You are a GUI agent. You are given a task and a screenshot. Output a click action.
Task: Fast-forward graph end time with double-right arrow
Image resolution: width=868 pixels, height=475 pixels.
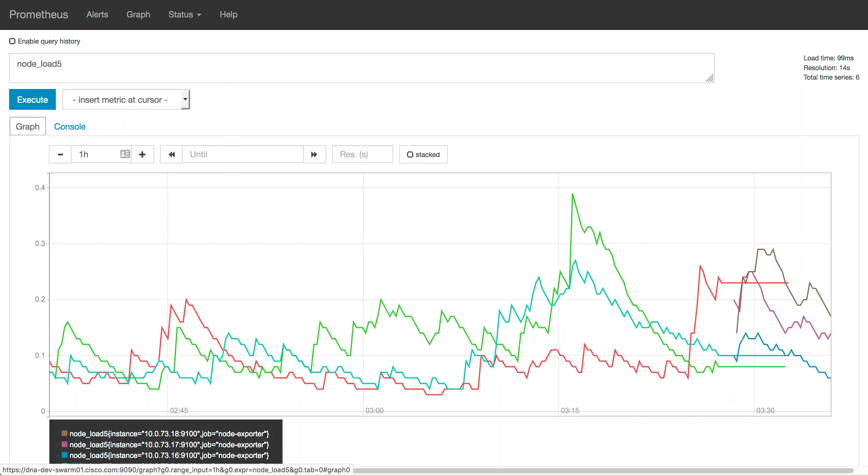pos(314,154)
